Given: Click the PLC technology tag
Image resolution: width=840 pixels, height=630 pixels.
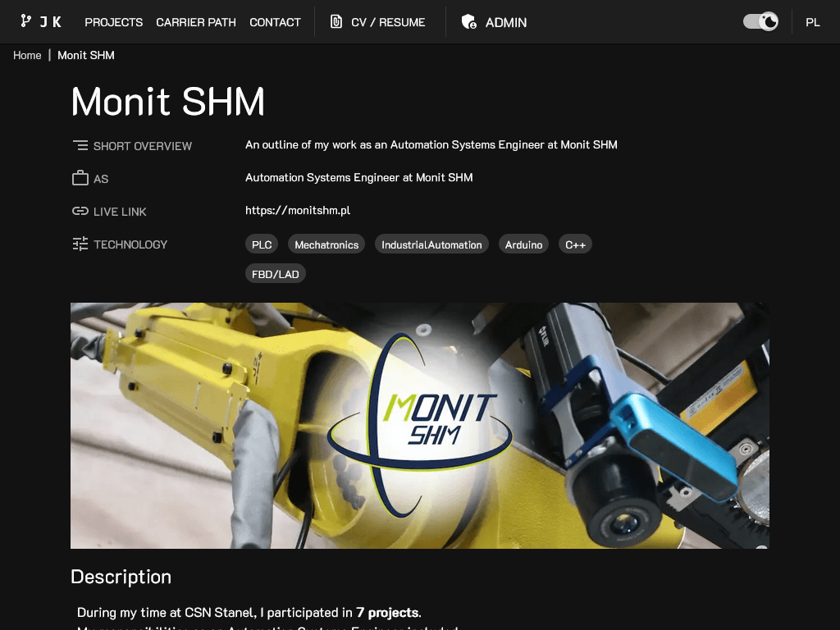Looking at the screenshot, I should click(262, 244).
